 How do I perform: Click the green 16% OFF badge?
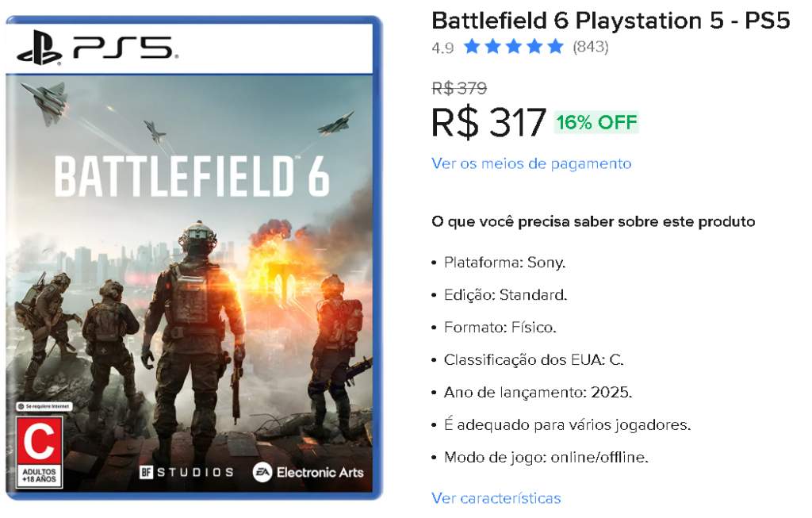click(x=596, y=123)
